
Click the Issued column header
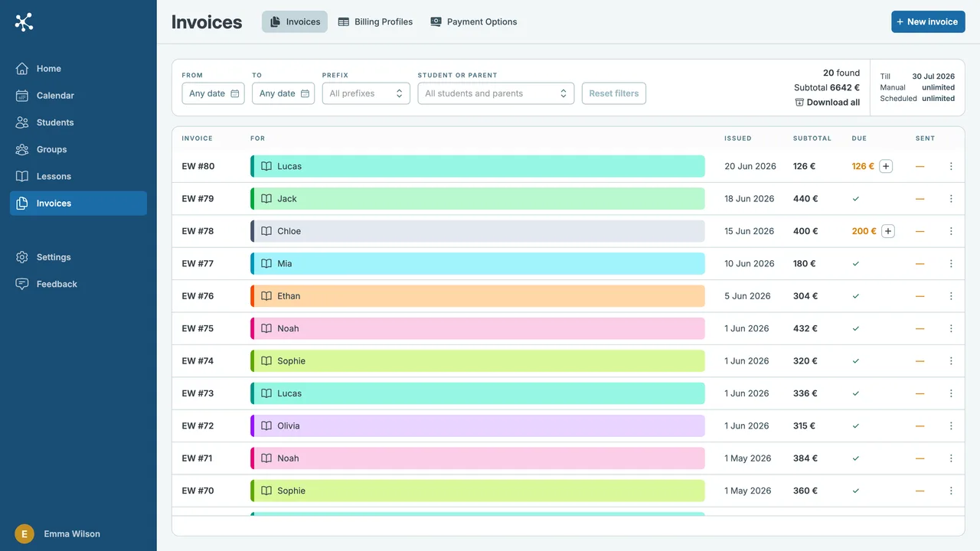click(738, 139)
